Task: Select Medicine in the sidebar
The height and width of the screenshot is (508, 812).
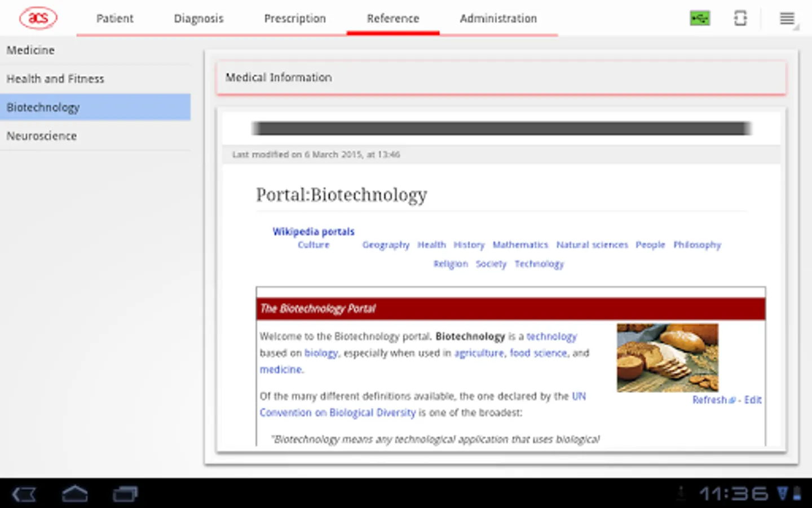Action: [x=95, y=50]
